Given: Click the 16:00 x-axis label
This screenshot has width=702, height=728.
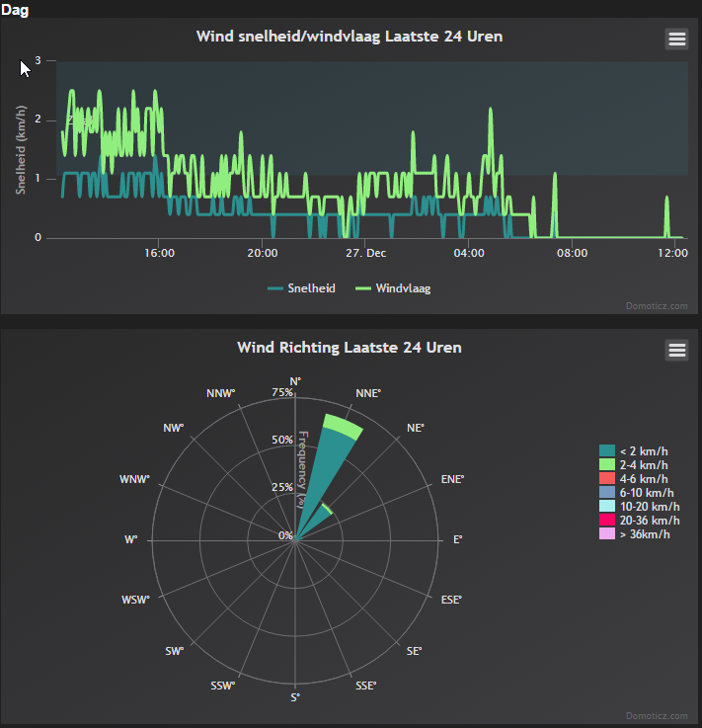Looking at the screenshot, I should (x=159, y=253).
